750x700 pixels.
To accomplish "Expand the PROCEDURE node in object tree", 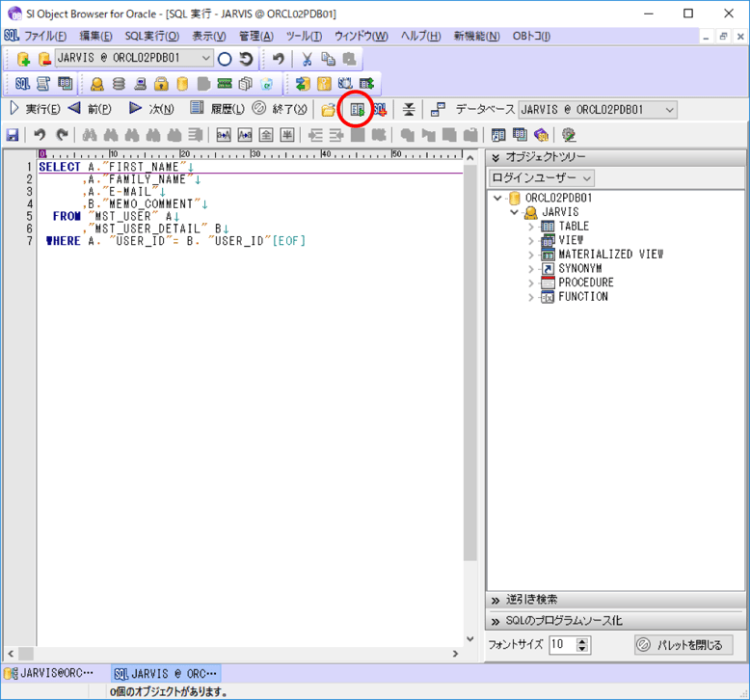I will pos(530,283).
